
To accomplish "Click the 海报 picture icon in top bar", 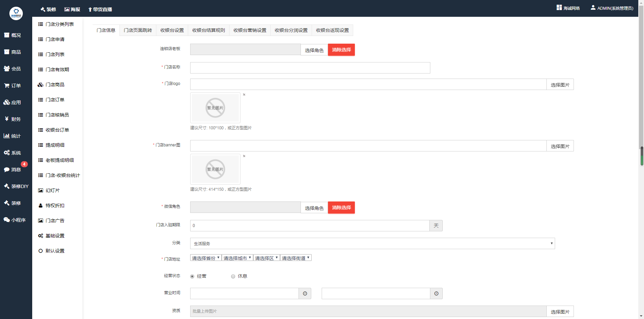I will pyautogui.click(x=67, y=9).
